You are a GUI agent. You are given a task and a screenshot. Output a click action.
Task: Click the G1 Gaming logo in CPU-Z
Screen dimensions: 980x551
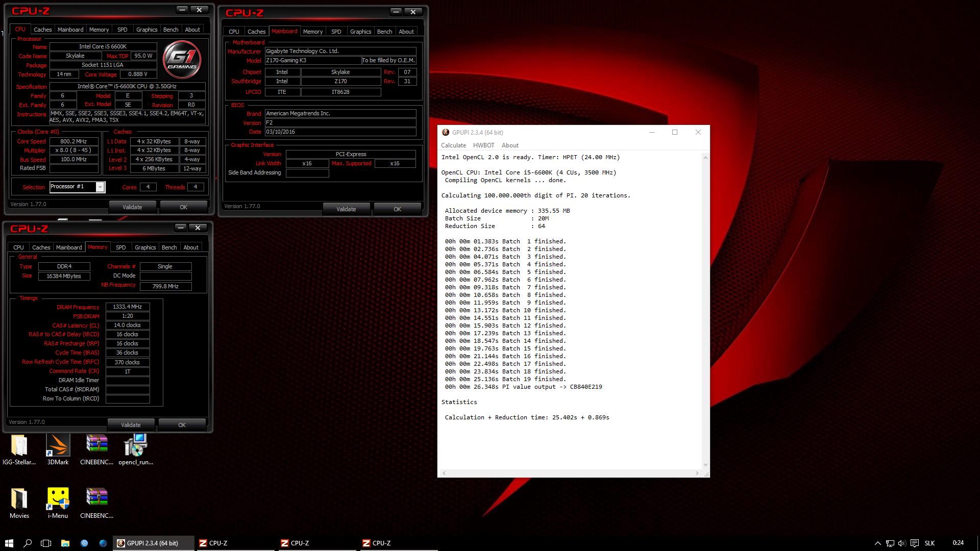pyautogui.click(x=182, y=60)
